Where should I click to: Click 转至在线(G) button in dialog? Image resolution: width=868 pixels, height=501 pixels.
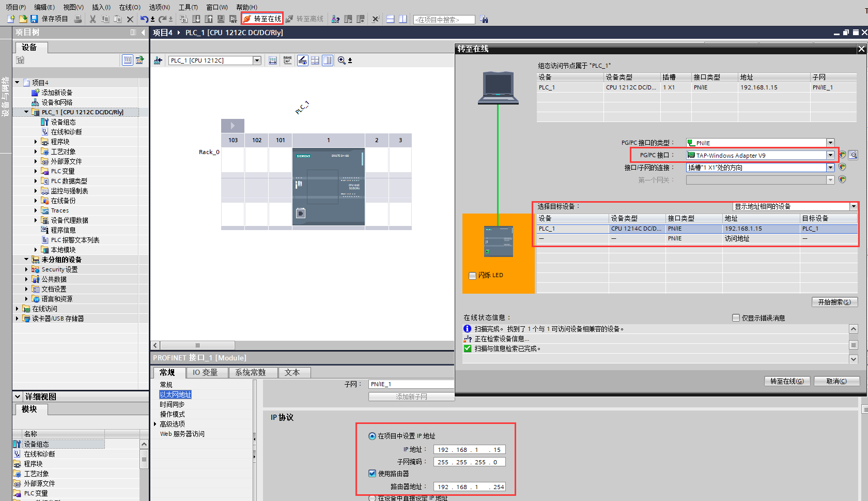tap(787, 381)
